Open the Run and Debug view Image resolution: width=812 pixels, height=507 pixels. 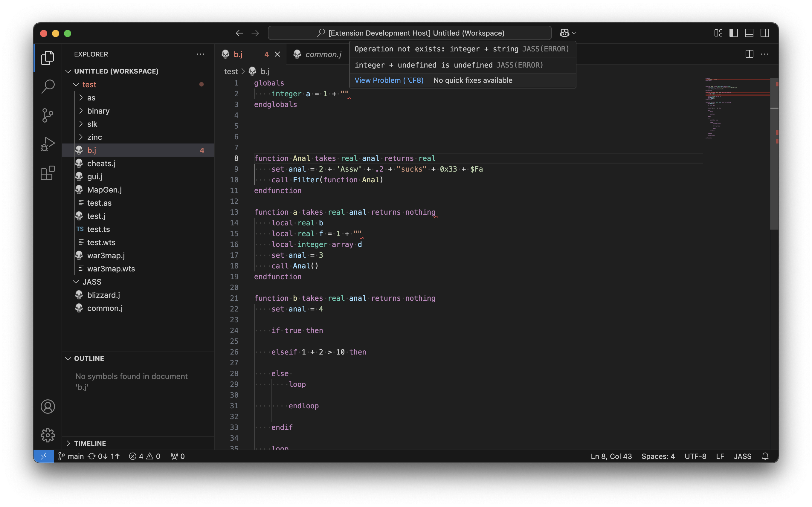click(x=48, y=144)
